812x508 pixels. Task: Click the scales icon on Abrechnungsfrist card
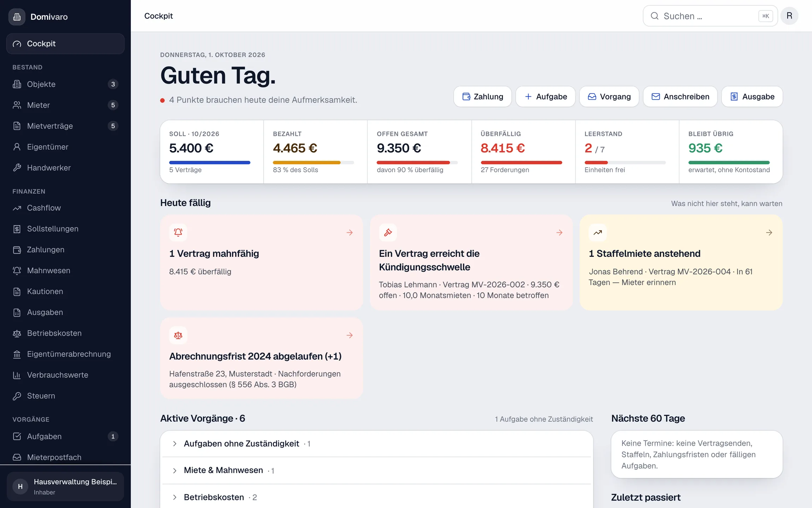coord(178,335)
